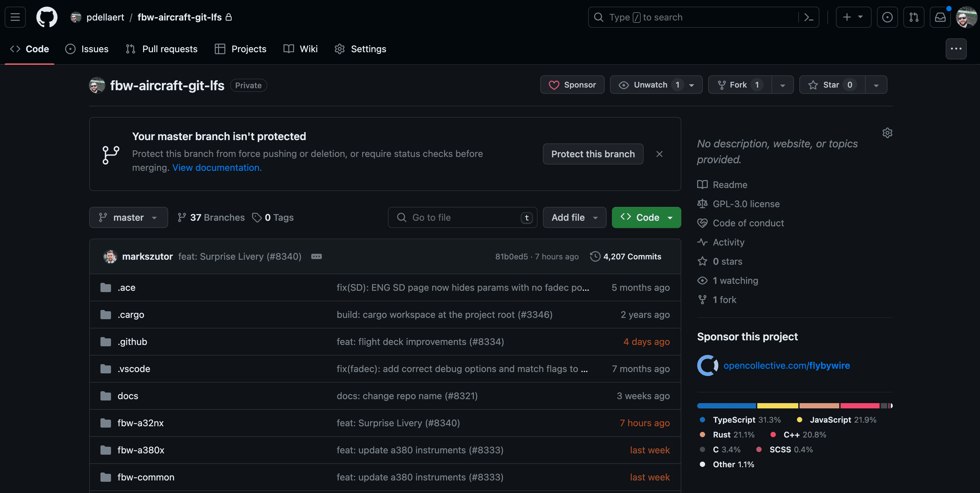Click the TypeScript segment of language bar
Viewport: 980px width, 493px height.
(x=726, y=406)
